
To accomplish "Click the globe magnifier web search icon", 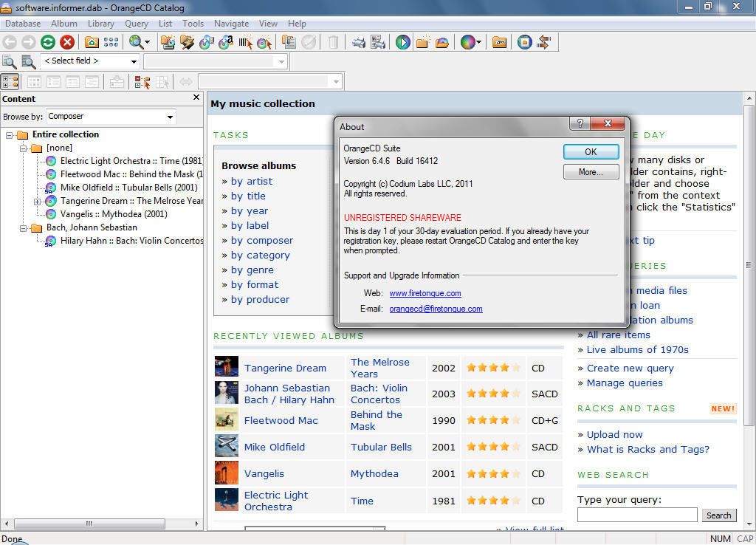I will [136, 42].
